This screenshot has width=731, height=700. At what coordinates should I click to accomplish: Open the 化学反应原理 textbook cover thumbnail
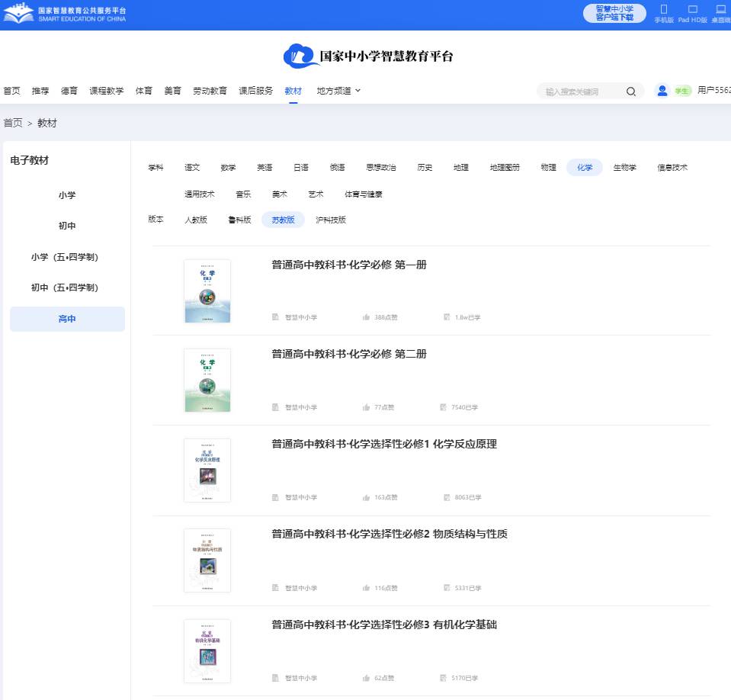[x=207, y=470]
